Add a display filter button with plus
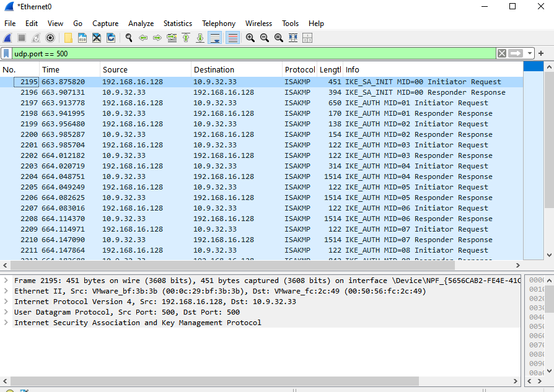 541,53
